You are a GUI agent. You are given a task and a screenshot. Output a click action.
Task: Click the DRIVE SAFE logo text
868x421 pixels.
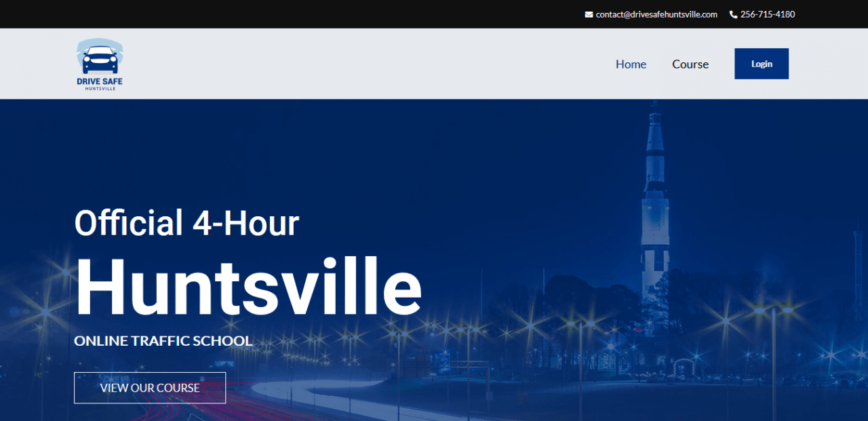point(100,81)
